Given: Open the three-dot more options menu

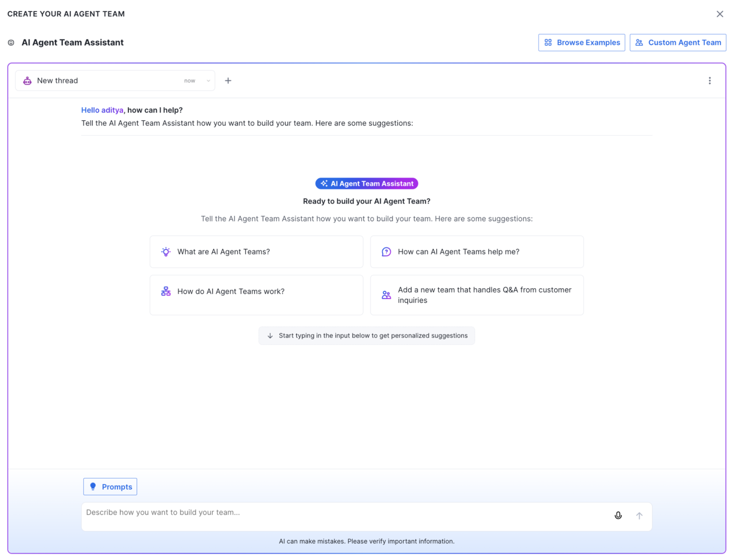Looking at the screenshot, I should 710,81.
